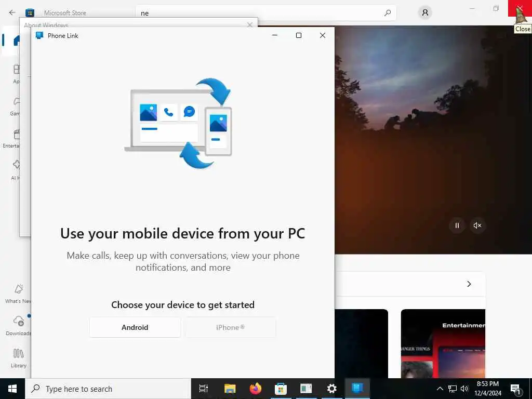Open Task View from the taskbar
Viewport: 532px width, 399px height.
coord(204,389)
